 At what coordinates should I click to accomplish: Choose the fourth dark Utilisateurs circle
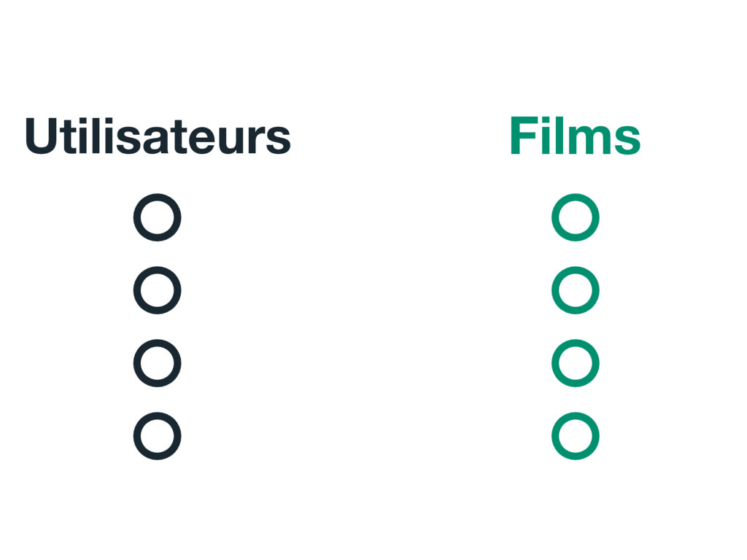tap(158, 436)
